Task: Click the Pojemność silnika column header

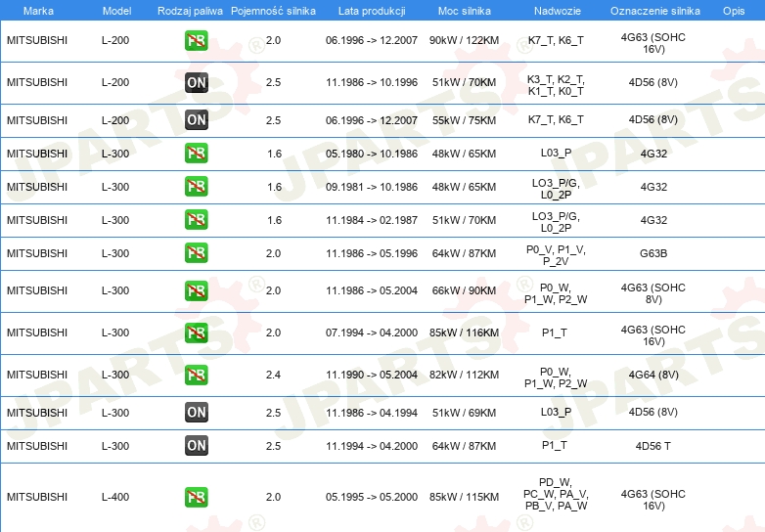Action: [x=273, y=11]
